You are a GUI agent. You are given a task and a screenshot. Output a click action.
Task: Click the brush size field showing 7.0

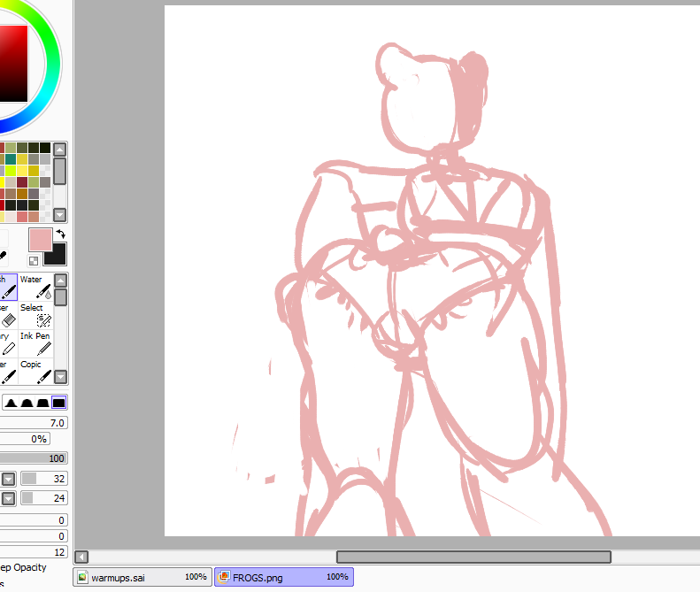pos(34,423)
